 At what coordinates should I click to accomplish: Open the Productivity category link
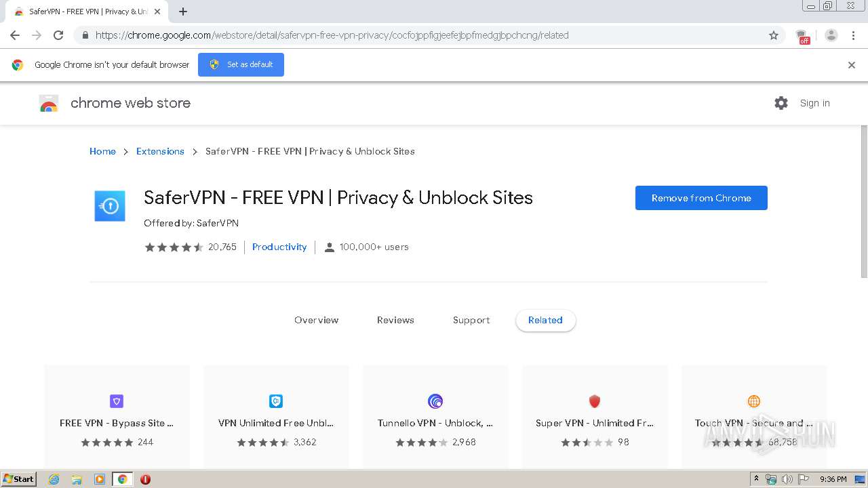(x=279, y=247)
